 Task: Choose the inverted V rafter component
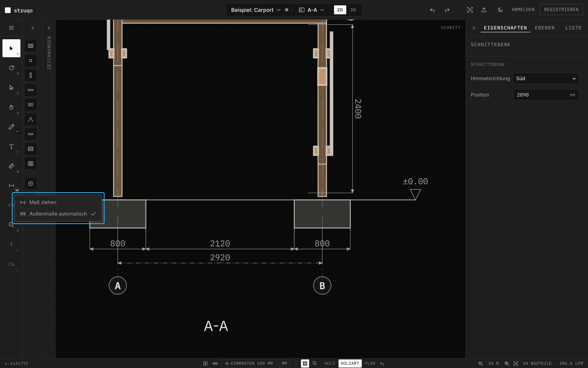(31, 120)
